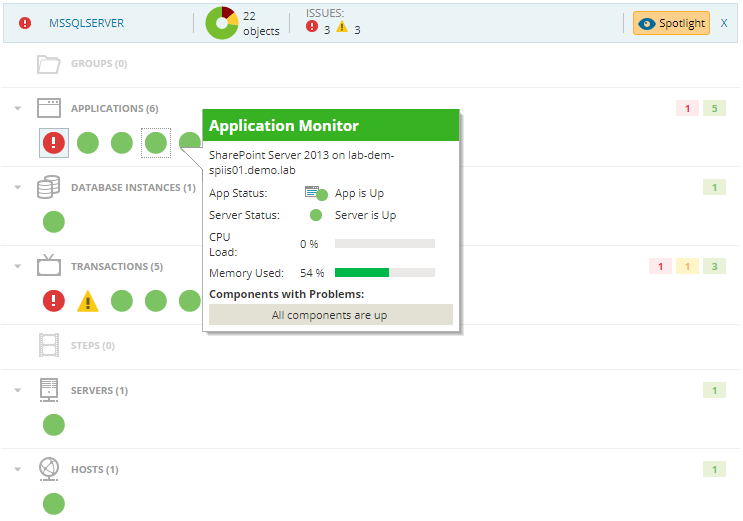
Task: Collapse the Transactions section
Action: pyautogui.click(x=18, y=266)
